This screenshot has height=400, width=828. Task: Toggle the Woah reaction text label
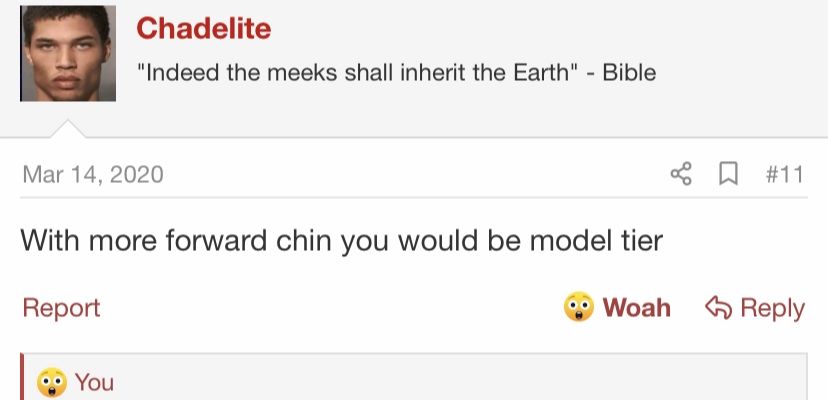(637, 308)
